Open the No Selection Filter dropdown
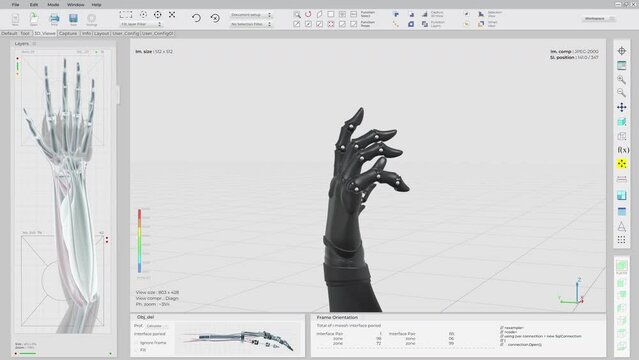 click(250, 24)
